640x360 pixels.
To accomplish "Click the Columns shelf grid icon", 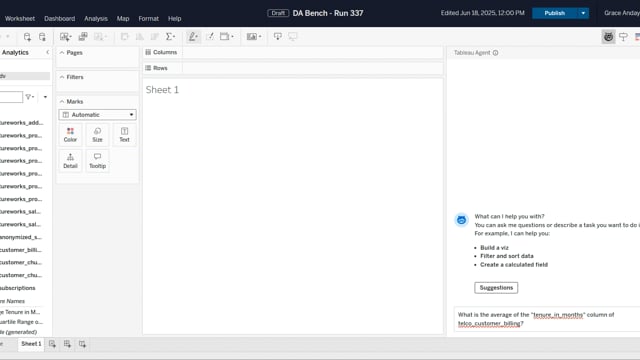I will (148, 52).
